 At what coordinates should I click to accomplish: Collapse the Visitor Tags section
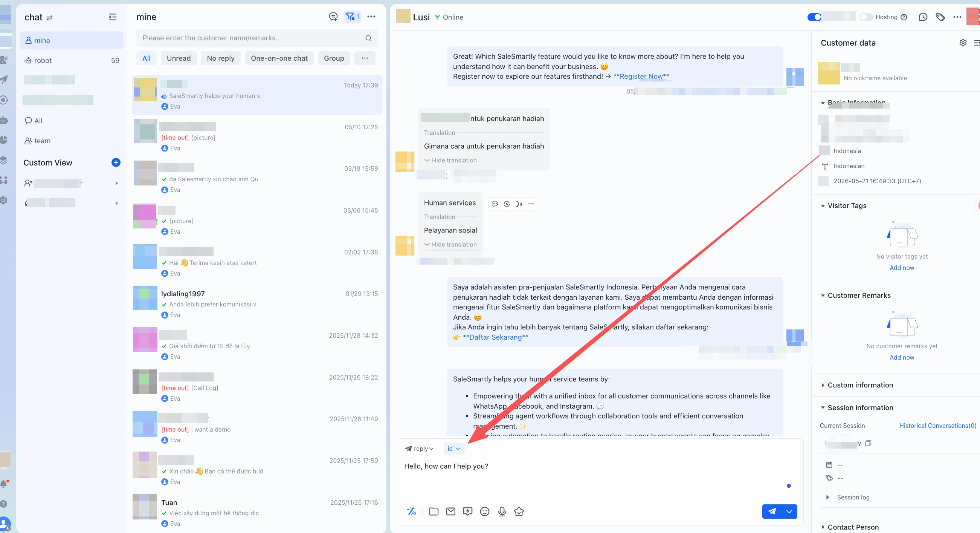point(823,206)
